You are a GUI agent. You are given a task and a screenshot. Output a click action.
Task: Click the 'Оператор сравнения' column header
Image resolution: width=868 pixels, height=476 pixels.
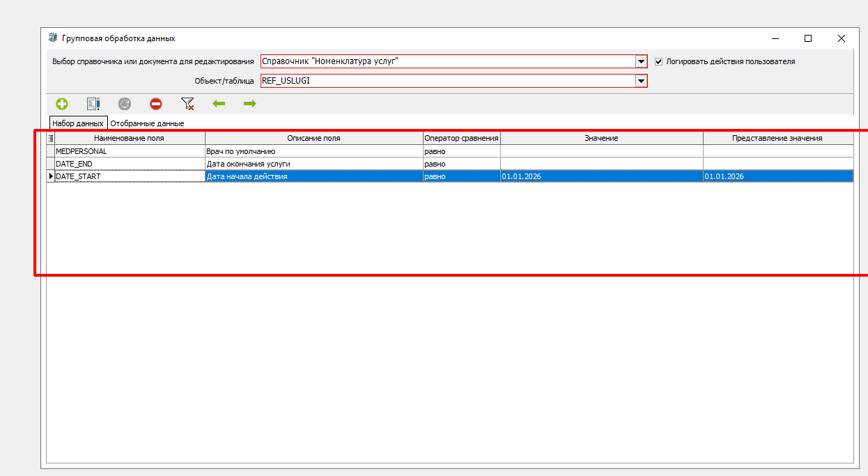[x=461, y=138]
